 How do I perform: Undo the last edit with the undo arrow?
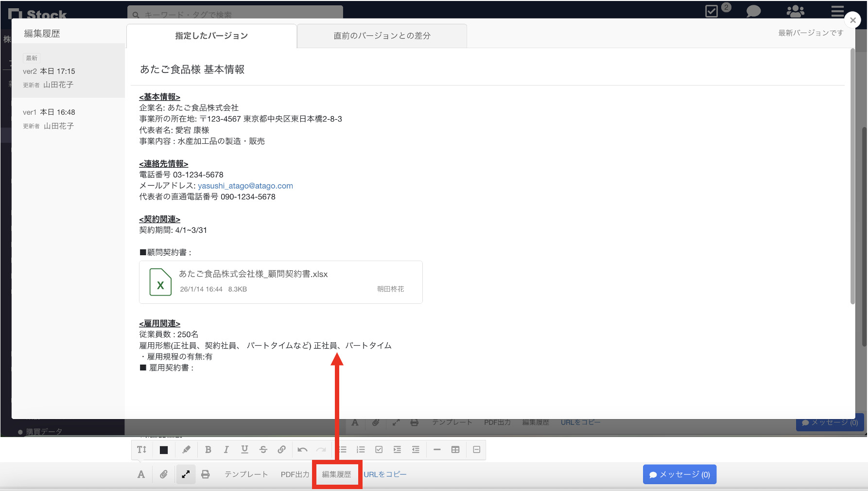click(302, 450)
